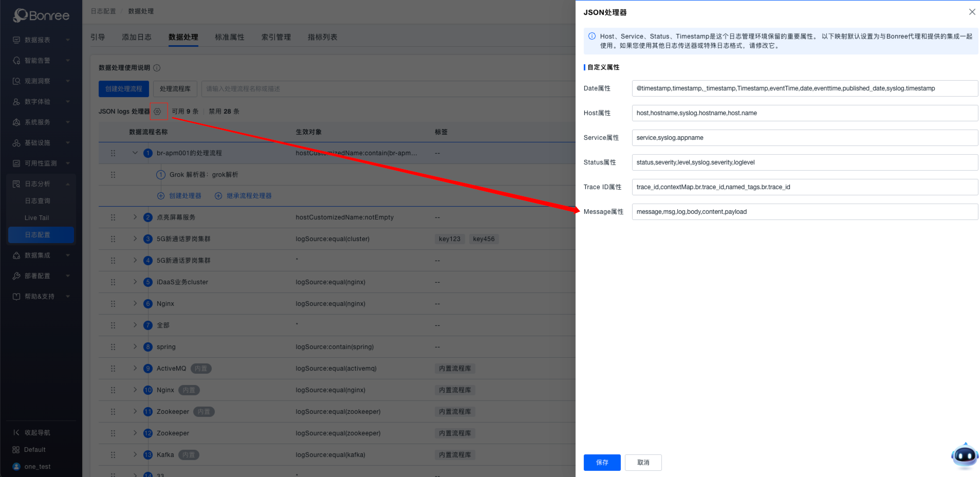
Task: Save the JSON处理器 settings with 保存
Action: (x=602, y=462)
